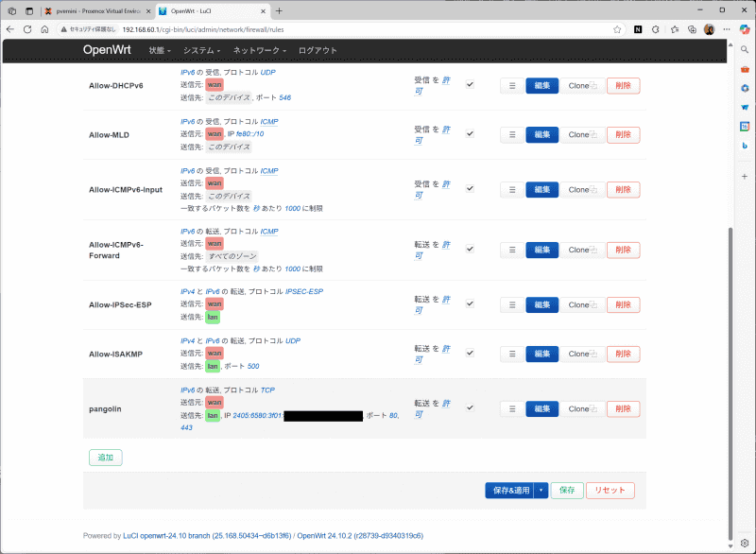Image resolution: width=756 pixels, height=554 pixels.
Task: Open the OpenWrt 24.10.2 footer link
Action: click(x=360, y=536)
